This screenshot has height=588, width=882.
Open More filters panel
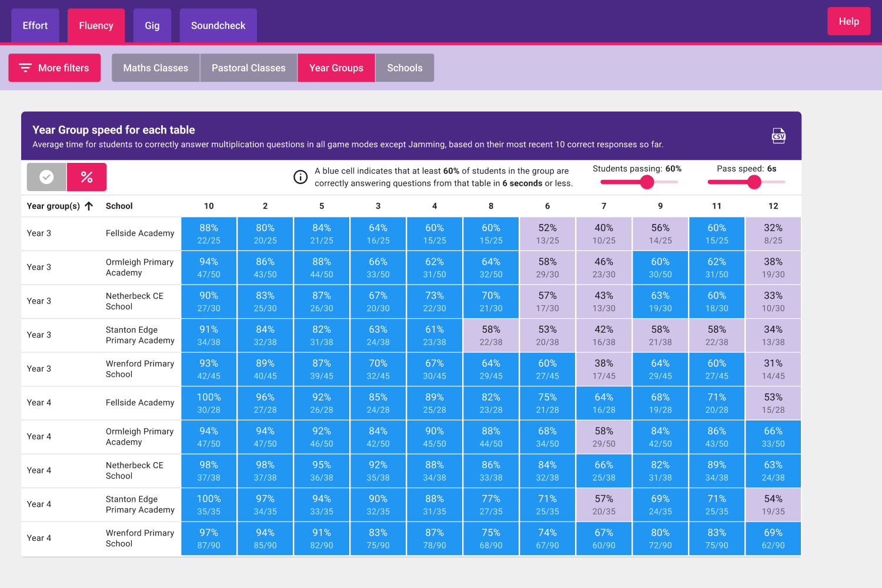54,68
